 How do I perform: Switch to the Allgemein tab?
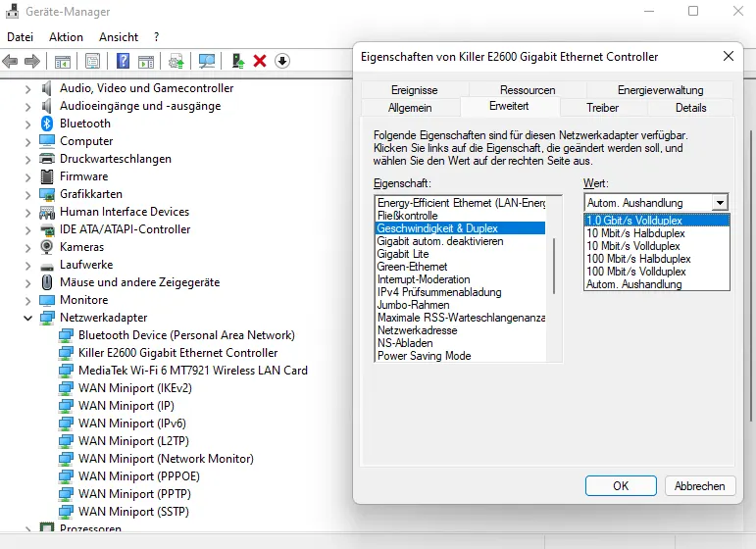pos(410,108)
